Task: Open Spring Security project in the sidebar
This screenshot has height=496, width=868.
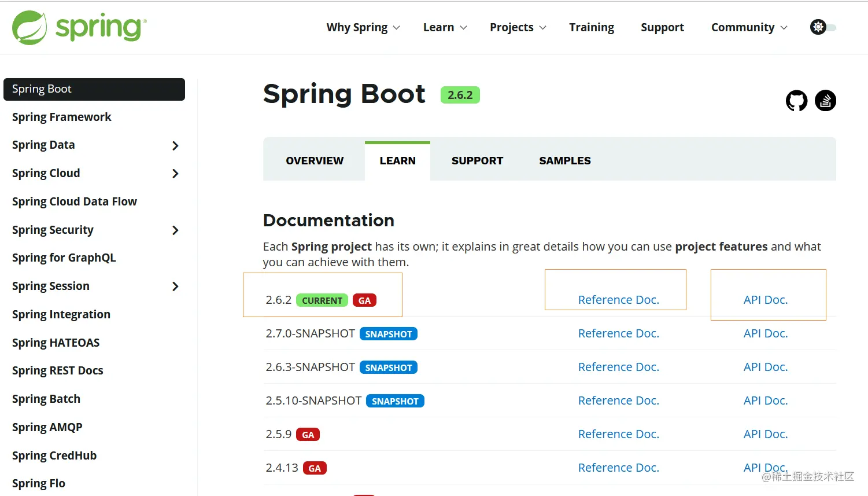Action: (53, 230)
